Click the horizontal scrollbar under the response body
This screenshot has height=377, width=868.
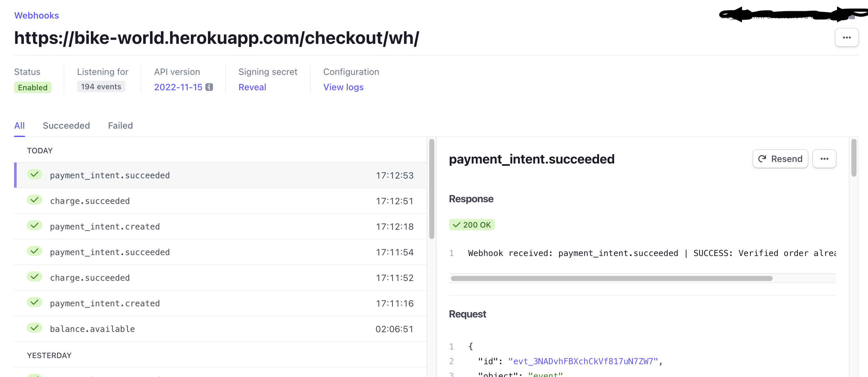[x=612, y=278]
